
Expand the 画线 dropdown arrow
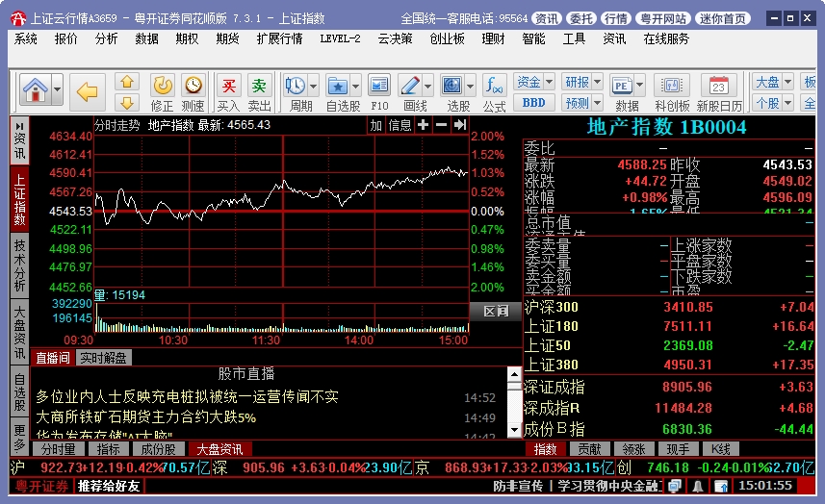(x=427, y=86)
